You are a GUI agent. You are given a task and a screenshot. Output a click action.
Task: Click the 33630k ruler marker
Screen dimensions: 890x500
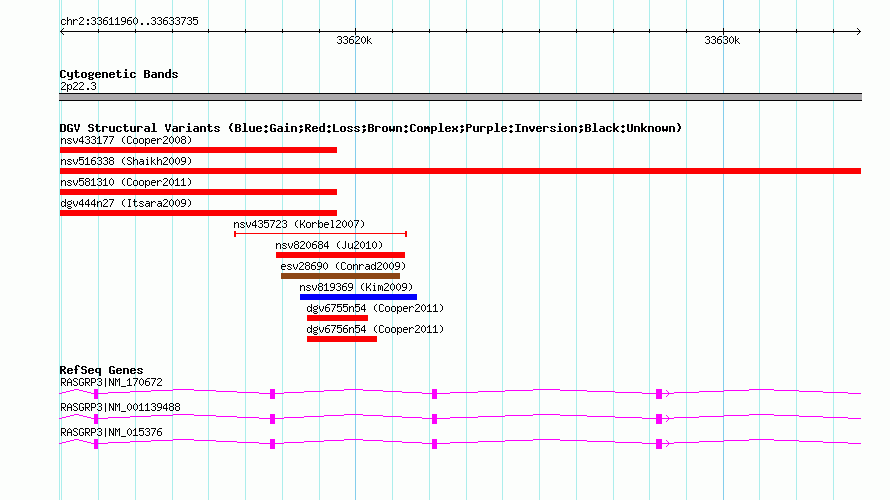tap(722, 40)
